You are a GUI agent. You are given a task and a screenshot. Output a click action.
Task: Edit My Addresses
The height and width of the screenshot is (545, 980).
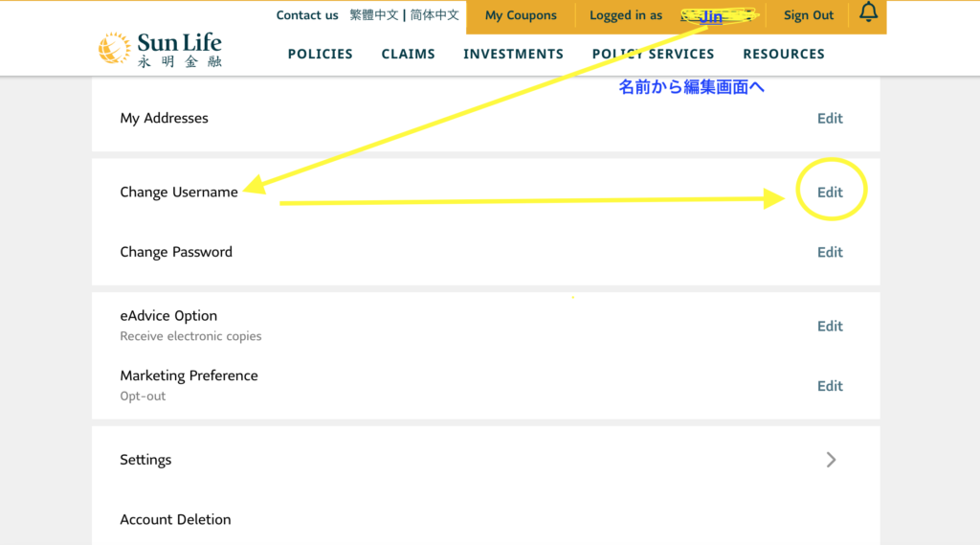830,118
